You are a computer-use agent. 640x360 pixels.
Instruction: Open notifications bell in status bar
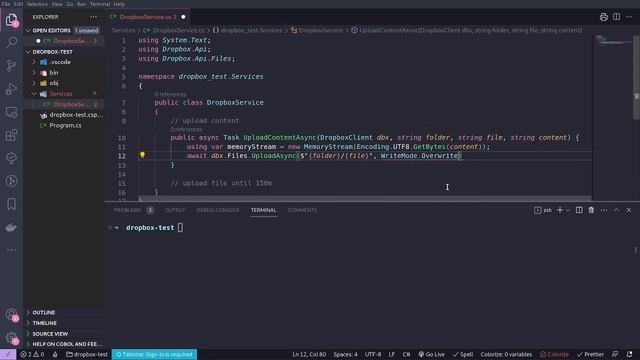(x=630, y=354)
